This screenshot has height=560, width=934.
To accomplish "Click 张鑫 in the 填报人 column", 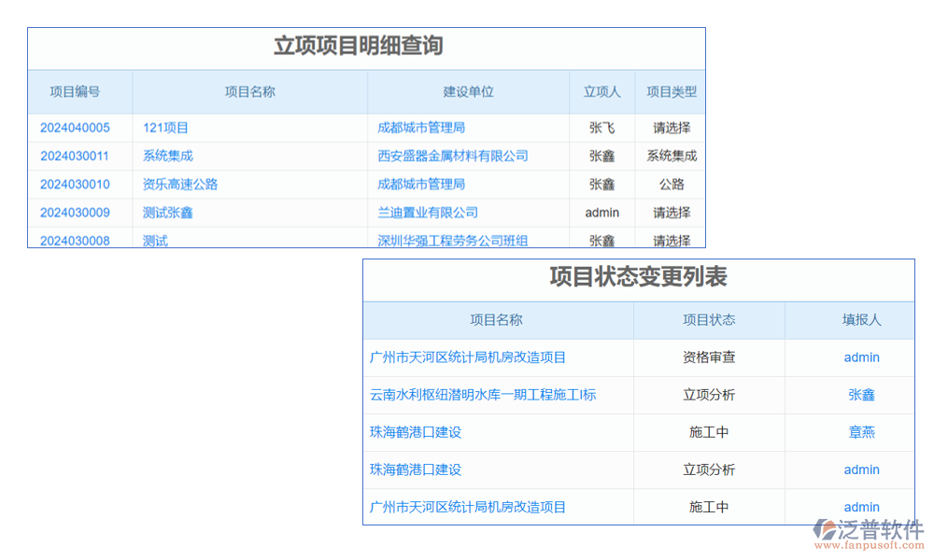I will pyautogui.click(x=861, y=395).
